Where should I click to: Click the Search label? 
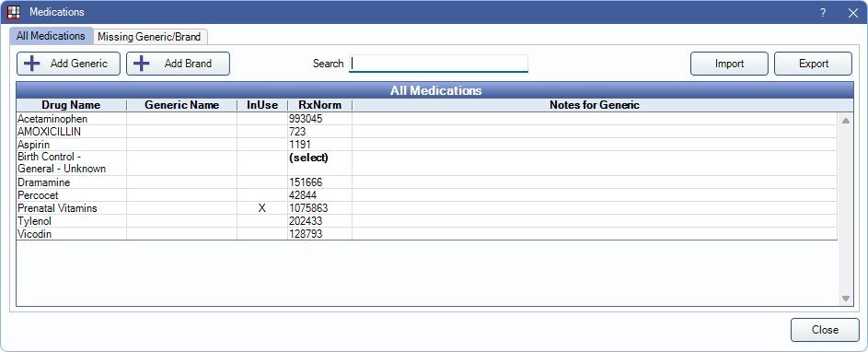point(329,64)
